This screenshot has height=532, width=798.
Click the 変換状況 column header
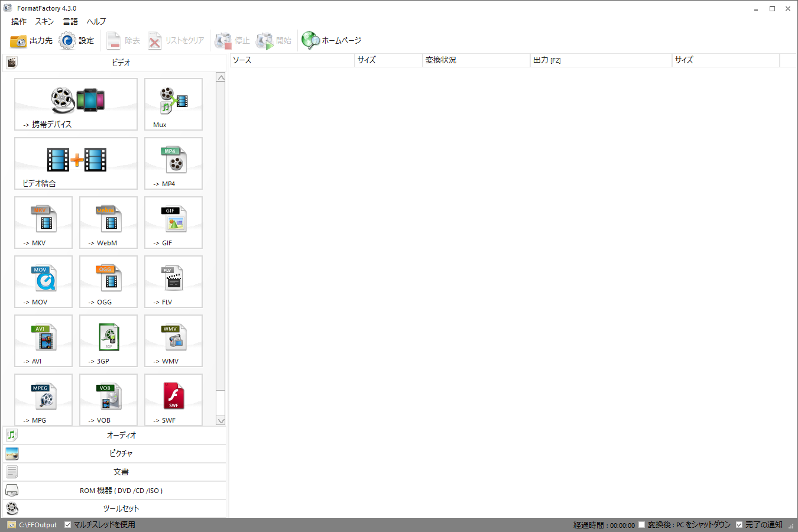pos(476,60)
